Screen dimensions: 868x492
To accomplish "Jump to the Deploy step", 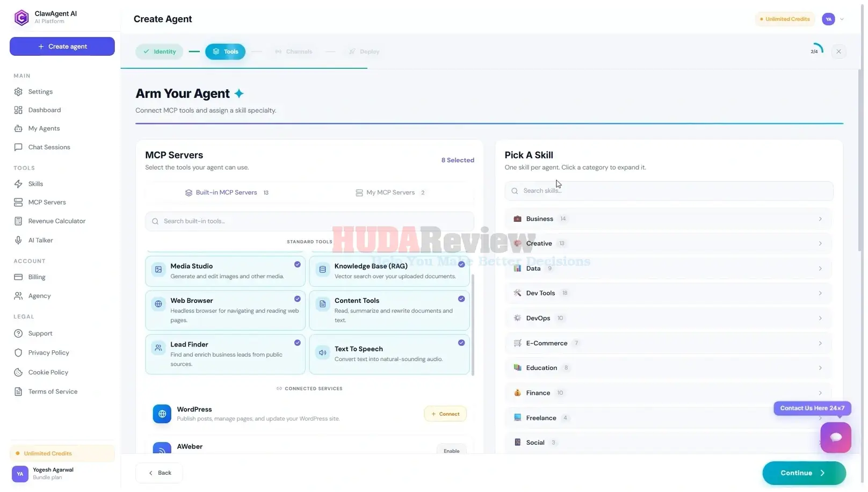I will [x=364, y=52].
